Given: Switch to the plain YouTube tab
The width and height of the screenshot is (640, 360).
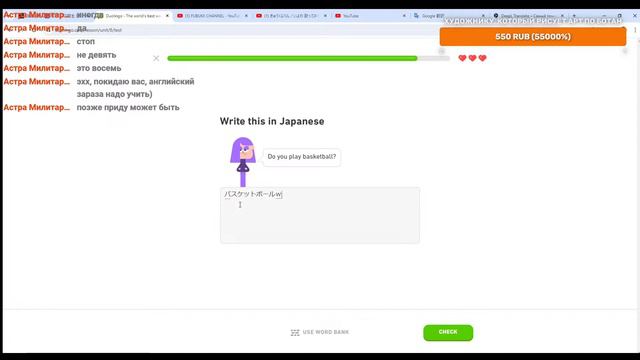Looking at the screenshot, I should (x=370, y=16).
